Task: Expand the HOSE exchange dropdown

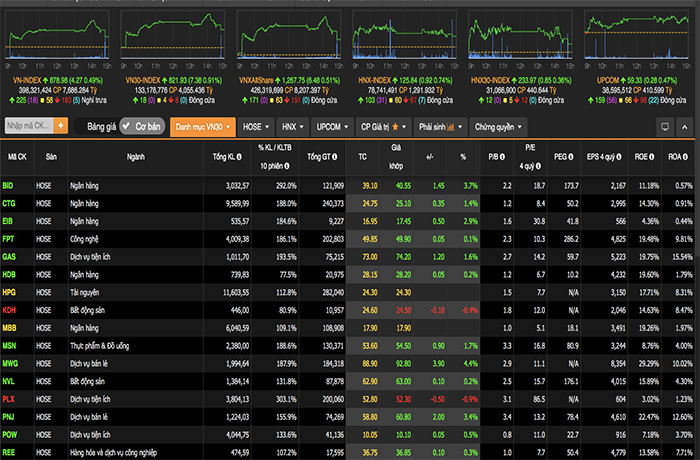Action: [256, 127]
